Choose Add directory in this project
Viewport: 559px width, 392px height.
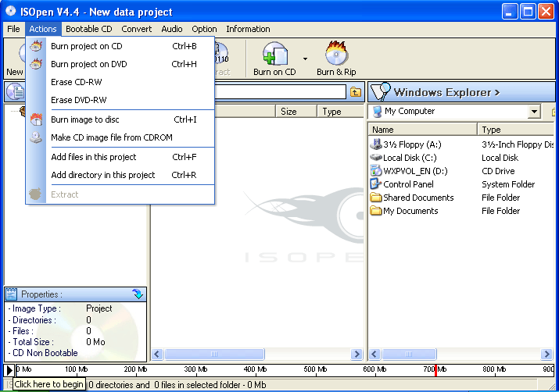click(x=120, y=175)
